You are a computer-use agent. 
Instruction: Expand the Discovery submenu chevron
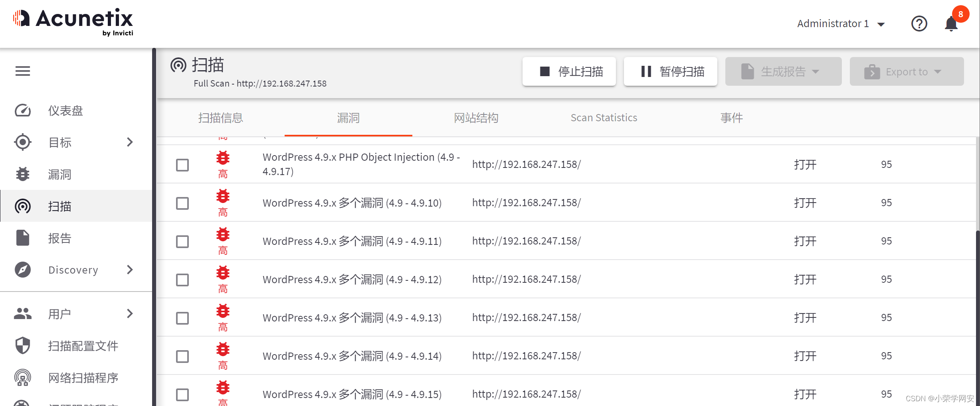pos(130,270)
